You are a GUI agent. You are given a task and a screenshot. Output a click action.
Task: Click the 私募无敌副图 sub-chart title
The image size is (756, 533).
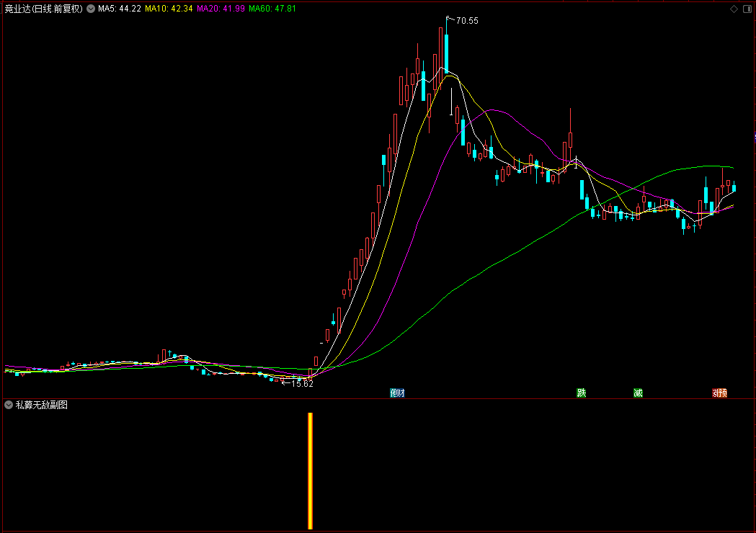click(x=42, y=405)
